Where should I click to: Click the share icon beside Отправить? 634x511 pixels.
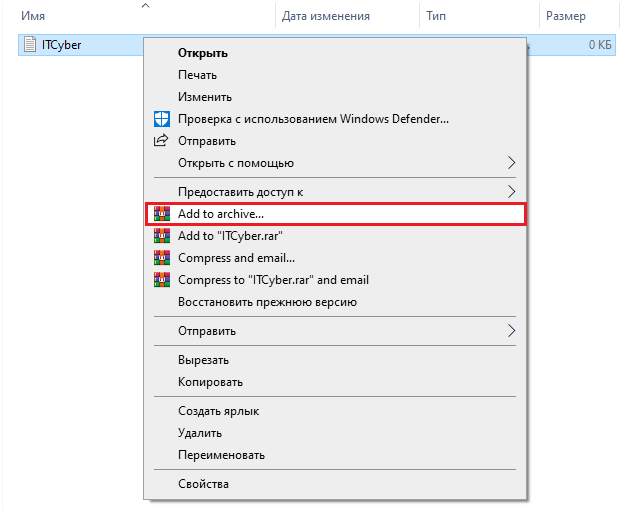[x=161, y=141]
